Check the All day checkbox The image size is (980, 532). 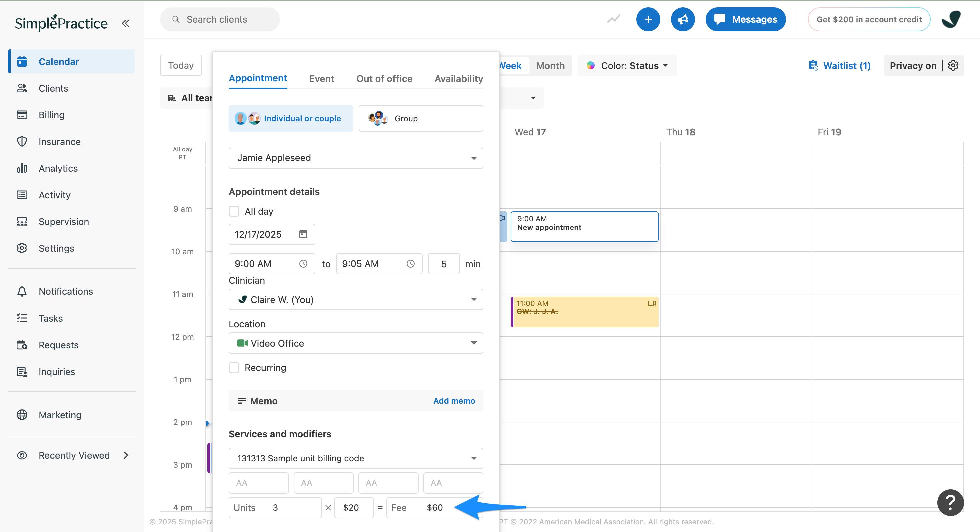[234, 211]
